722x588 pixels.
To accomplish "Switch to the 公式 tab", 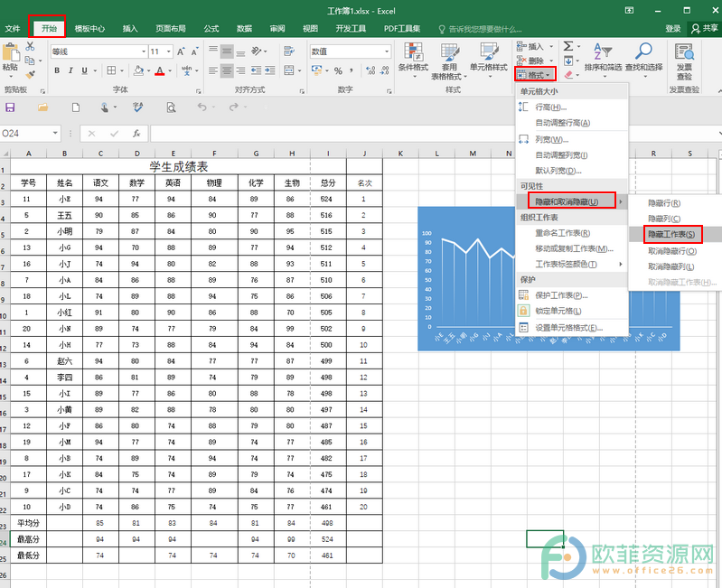I will click(211, 29).
